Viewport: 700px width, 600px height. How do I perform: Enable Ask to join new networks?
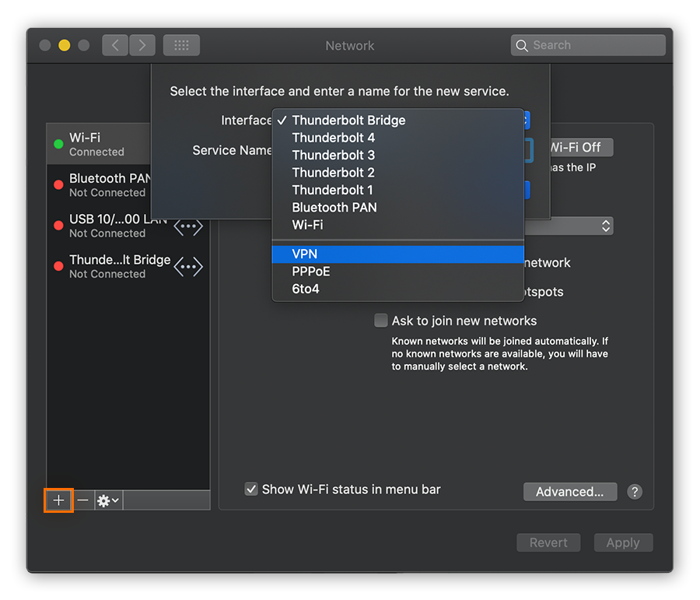[381, 320]
